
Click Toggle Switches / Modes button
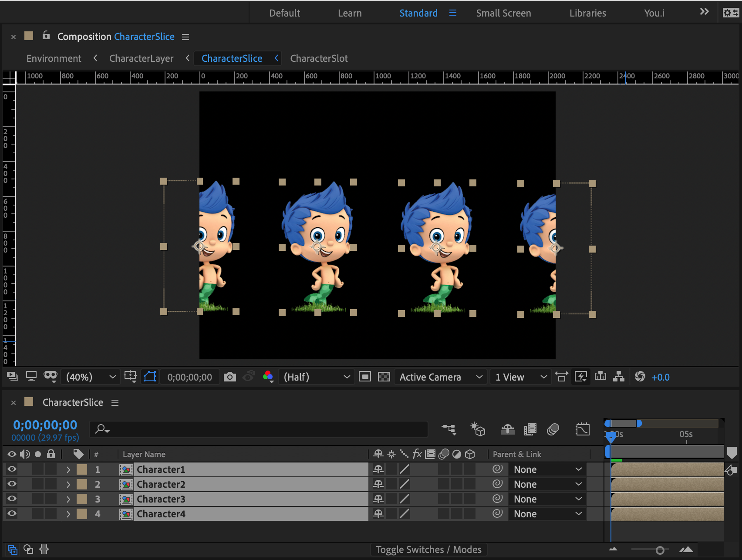click(428, 550)
